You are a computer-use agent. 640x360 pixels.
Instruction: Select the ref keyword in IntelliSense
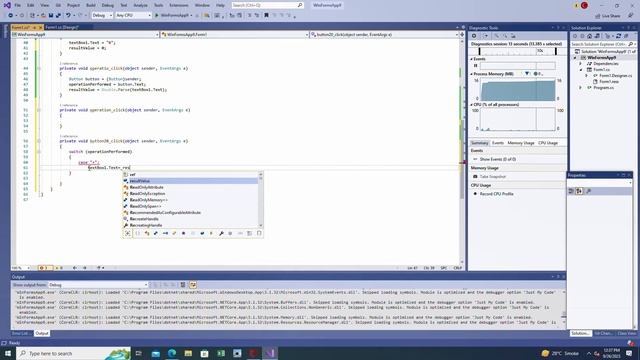pyautogui.click(x=190, y=175)
